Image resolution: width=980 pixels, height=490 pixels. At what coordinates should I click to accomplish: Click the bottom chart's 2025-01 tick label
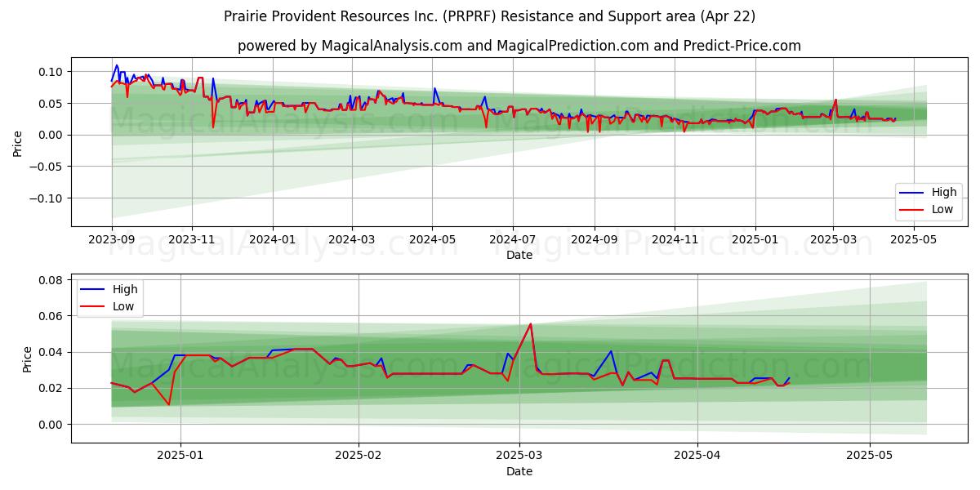tap(180, 455)
